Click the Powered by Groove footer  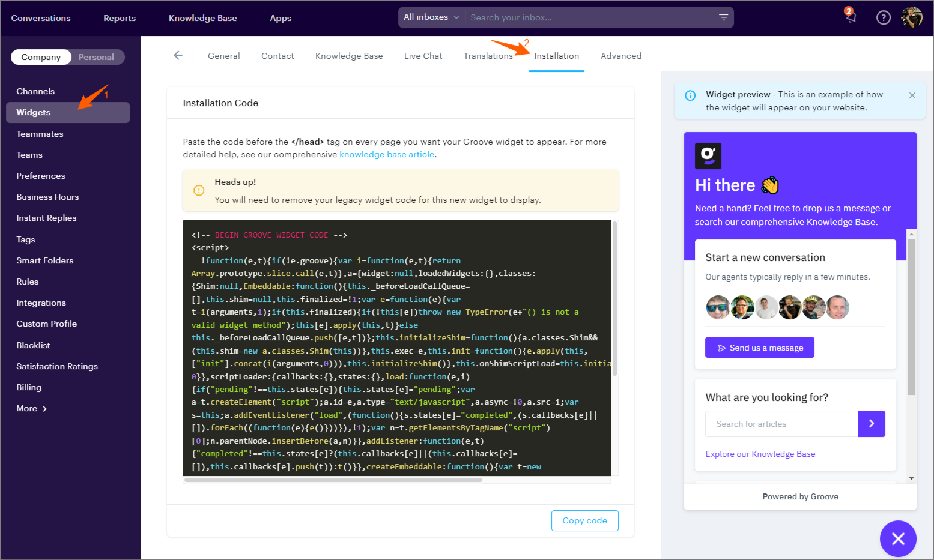point(800,496)
